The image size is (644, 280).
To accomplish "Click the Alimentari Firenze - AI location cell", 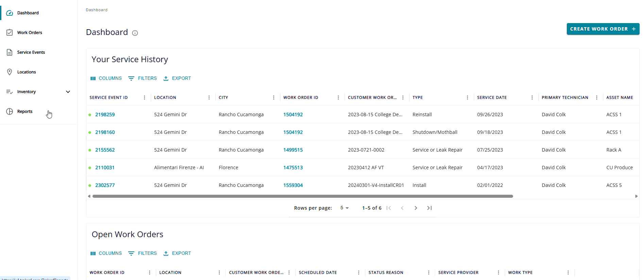I will (179, 168).
